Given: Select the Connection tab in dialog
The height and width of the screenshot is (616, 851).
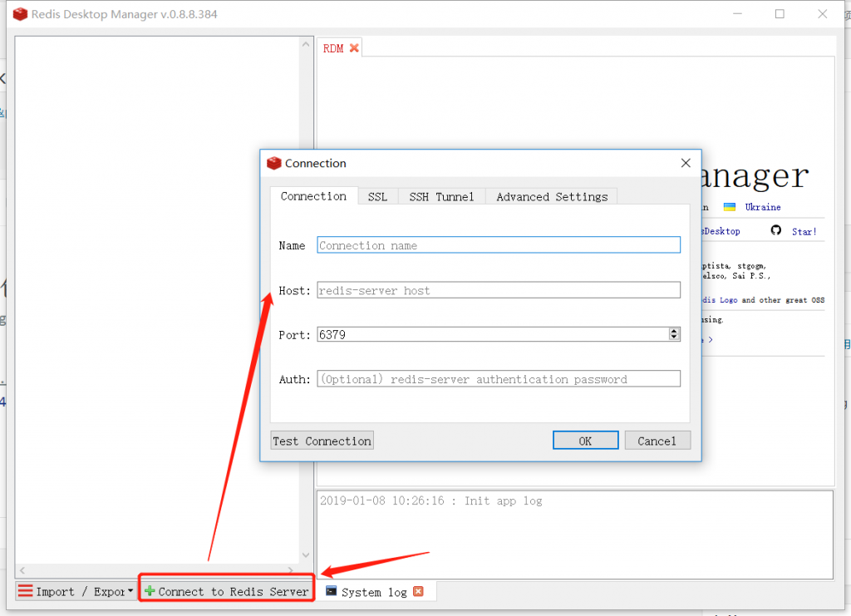Looking at the screenshot, I should click(x=313, y=196).
